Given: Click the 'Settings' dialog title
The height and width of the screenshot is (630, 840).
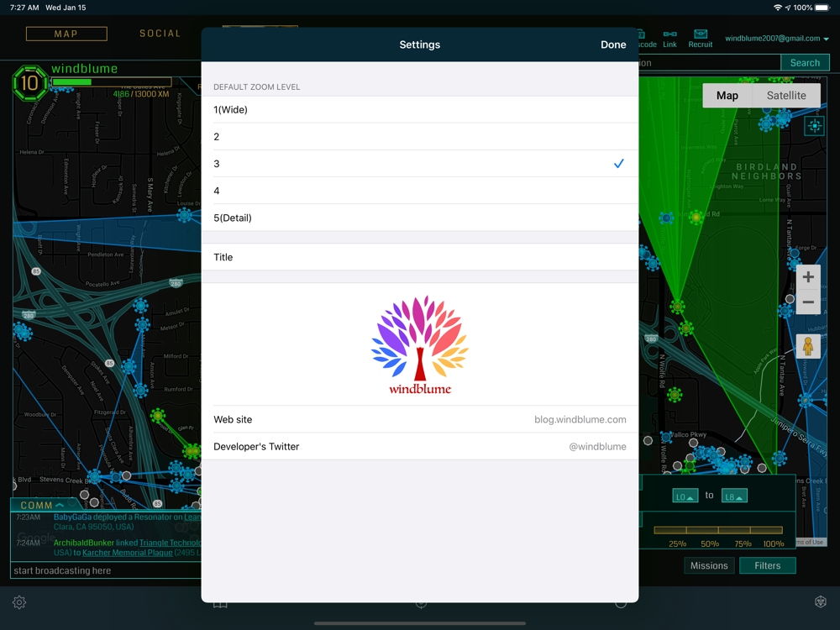Looking at the screenshot, I should pos(419,45).
